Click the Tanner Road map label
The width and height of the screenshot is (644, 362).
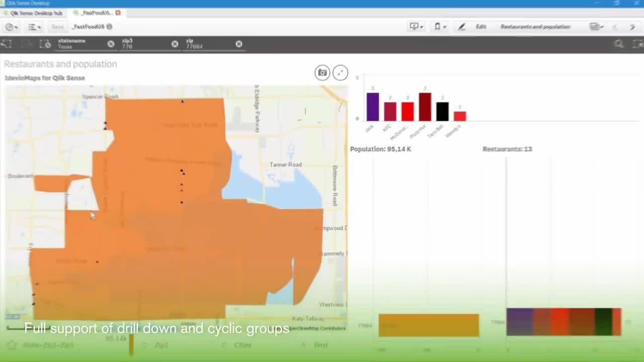pos(285,165)
